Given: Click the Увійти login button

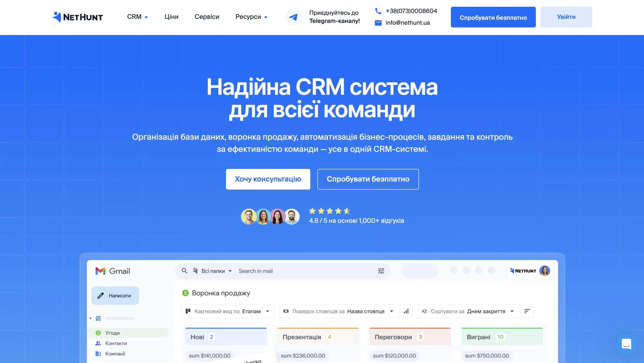Looking at the screenshot, I should coord(566,17).
